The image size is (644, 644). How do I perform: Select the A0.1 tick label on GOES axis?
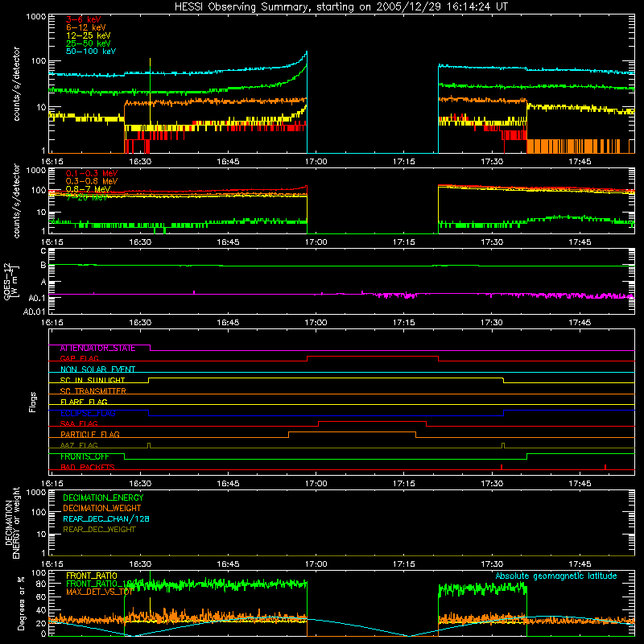click(37, 298)
